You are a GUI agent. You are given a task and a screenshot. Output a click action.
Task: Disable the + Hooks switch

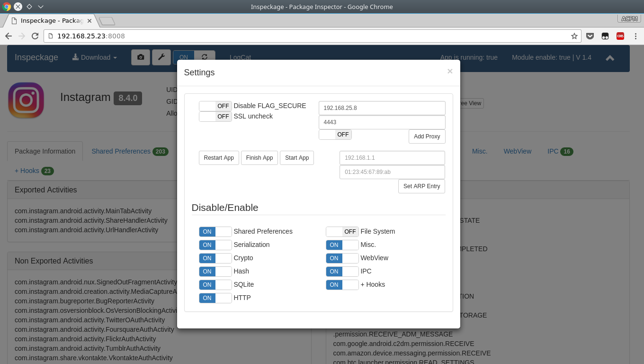click(342, 284)
